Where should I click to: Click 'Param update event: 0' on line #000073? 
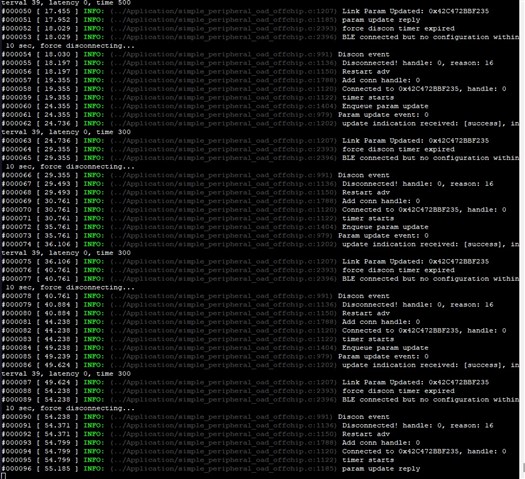click(x=383, y=236)
